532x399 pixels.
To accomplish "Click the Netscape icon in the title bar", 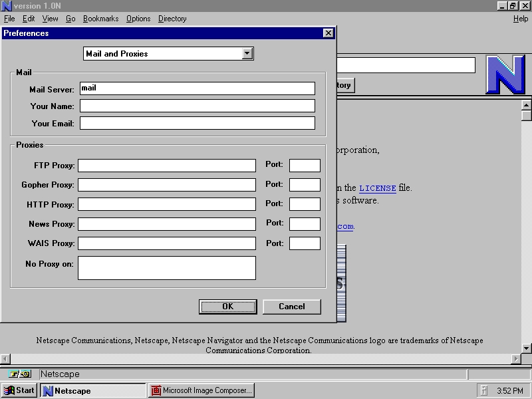I will 7,6.
